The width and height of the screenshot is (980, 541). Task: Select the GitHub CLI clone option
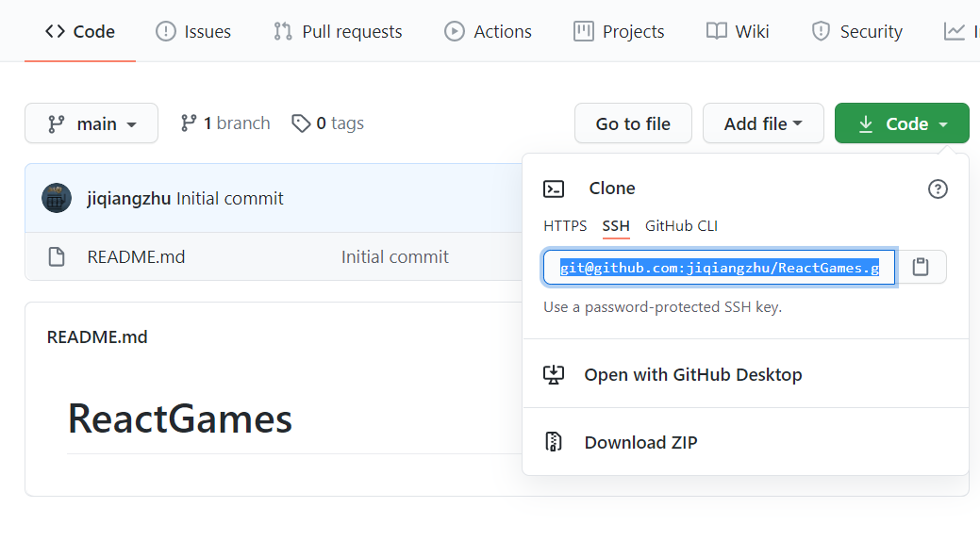pyautogui.click(x=681, y=225)
